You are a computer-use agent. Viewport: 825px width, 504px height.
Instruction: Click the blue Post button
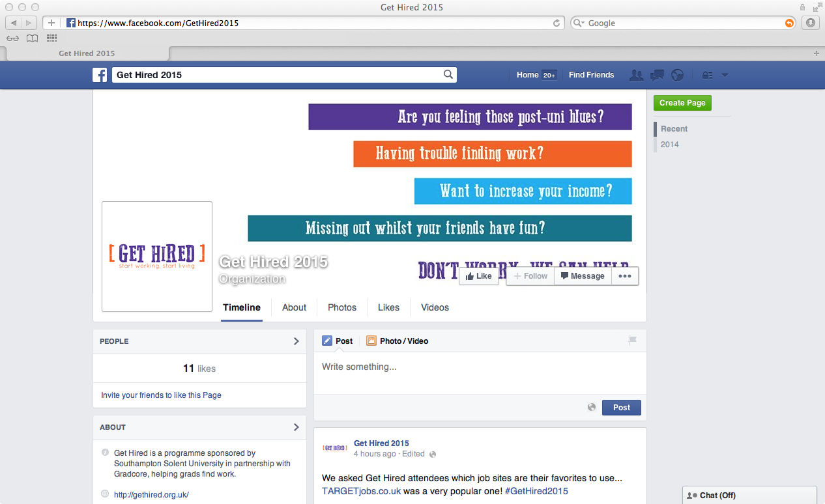[x=622, y=408]
